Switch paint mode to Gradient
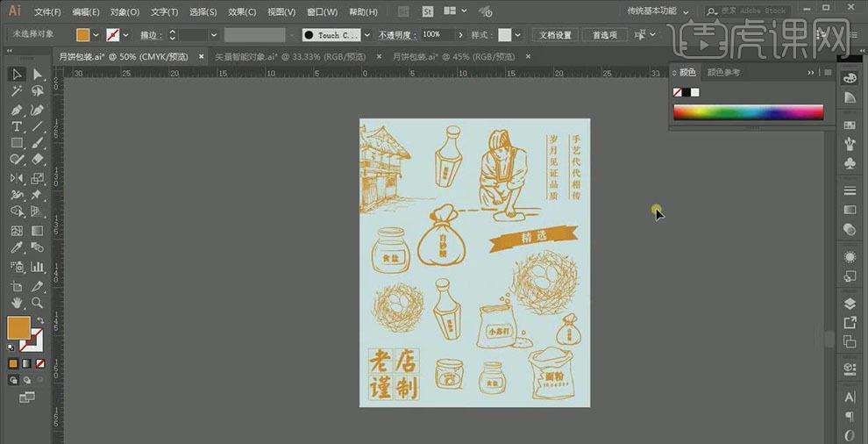 coord(26,363)
